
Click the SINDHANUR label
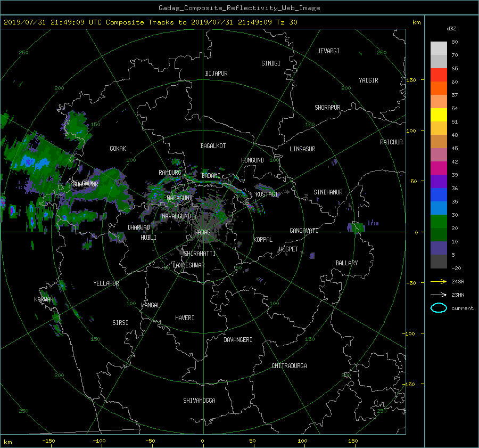[328, 192]
